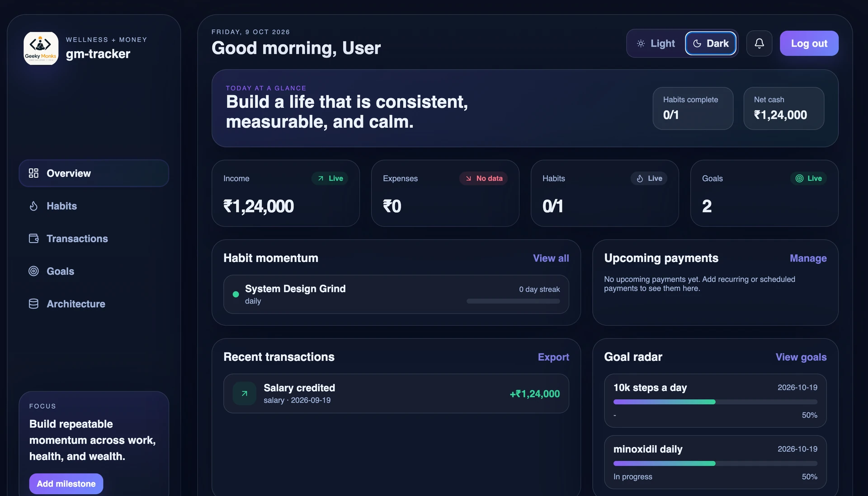Click the Add milestone button

(x=66, y=483)
